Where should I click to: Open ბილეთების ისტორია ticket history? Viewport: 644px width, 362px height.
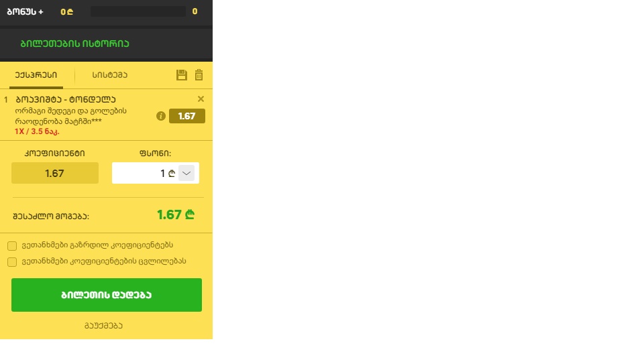tap(74, 44)
